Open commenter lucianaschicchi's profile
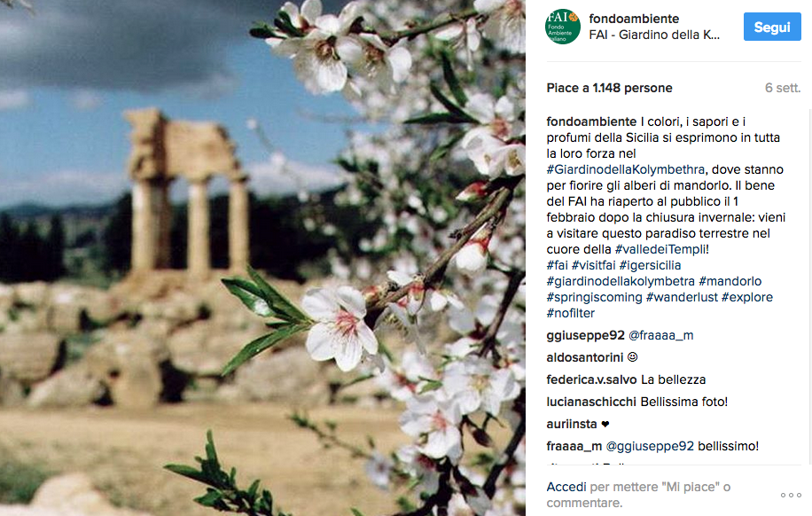 [591, 402]
